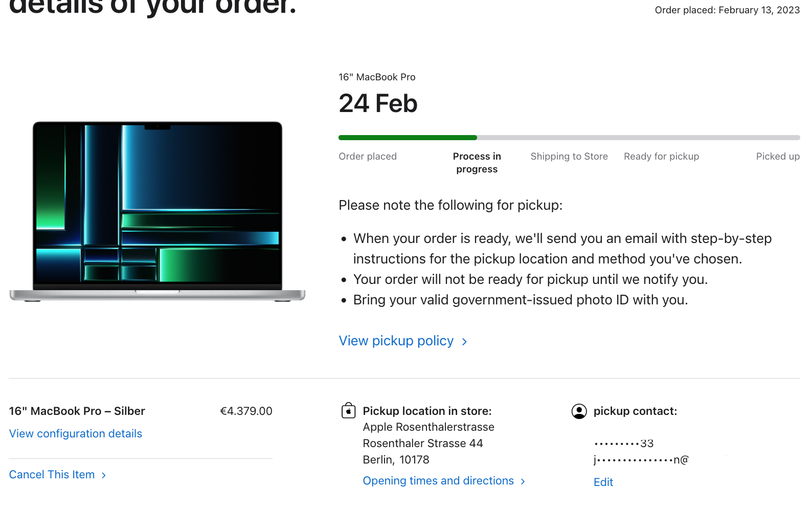Image resolution: width=812 pixels, height=530 pixels.
Task: Select the Order placed status step
Action: coord(368,157)
